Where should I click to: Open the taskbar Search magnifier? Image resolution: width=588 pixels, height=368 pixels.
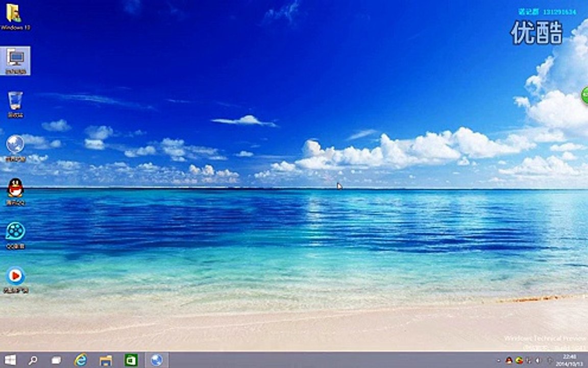tap(33, 360)
